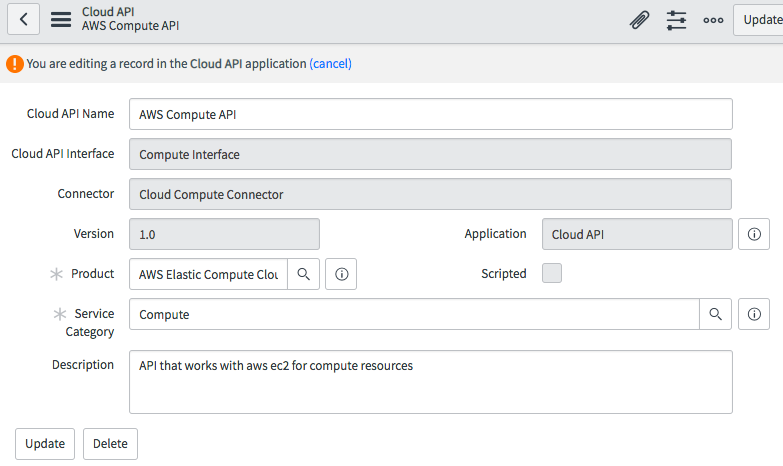Click the bottom Update button

tap(45, 444)
